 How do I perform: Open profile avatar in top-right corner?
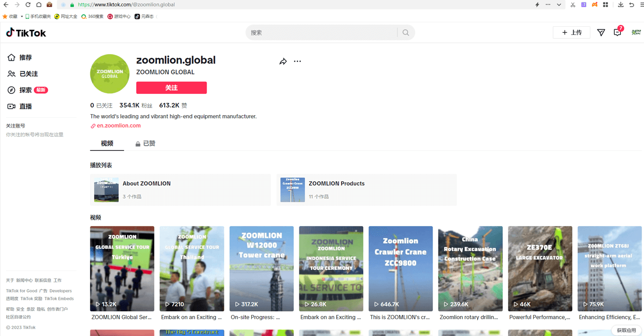tap(636, 32)
